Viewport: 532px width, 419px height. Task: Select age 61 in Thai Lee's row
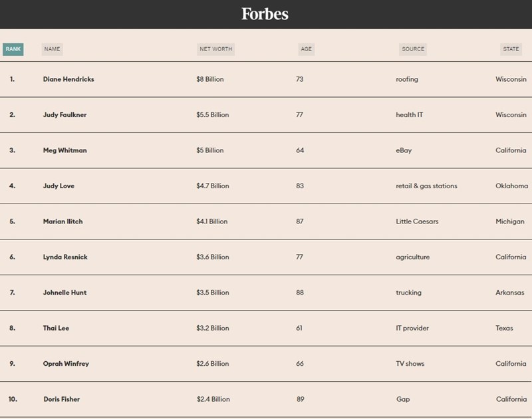[299, 328]
